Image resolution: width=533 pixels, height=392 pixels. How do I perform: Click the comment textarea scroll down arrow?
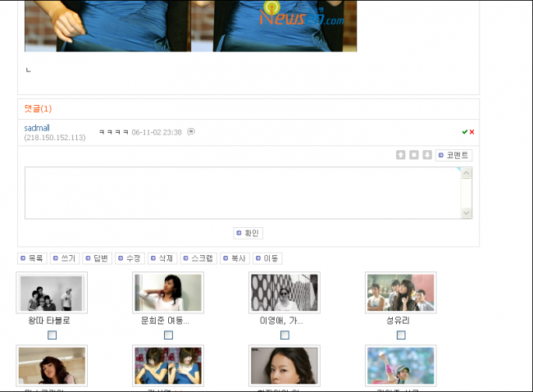click(x=467, y=213)
